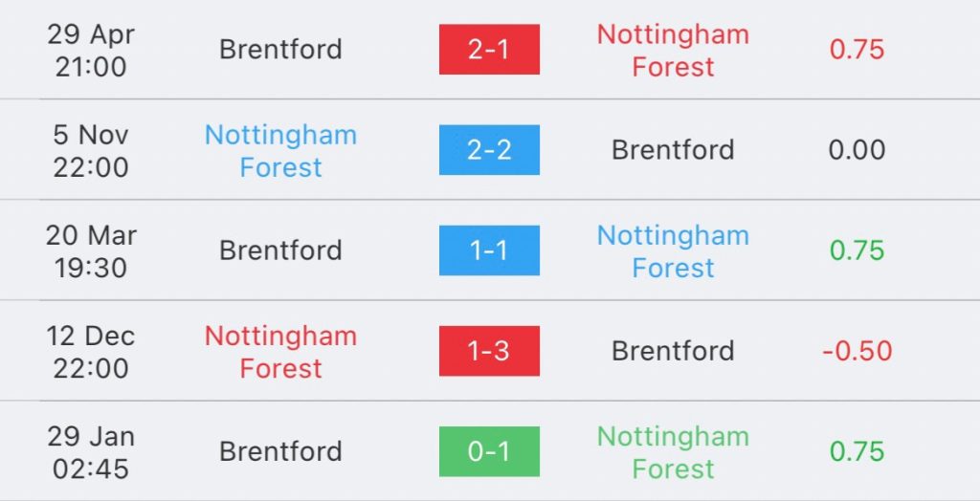The image size is (980, 501).
Task: Open the green 0-1 score badge
Action: (489, 451)
